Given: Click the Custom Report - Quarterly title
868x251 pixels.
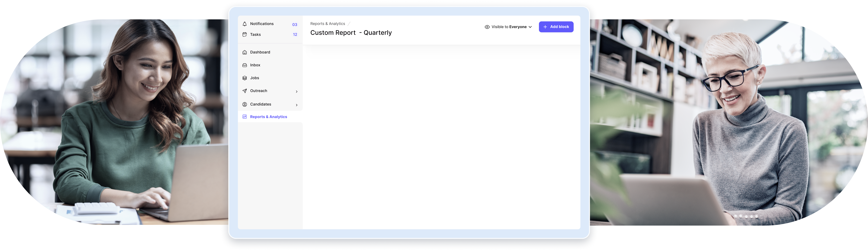Looking at the screenshot, I should click(x=351, y=33).
